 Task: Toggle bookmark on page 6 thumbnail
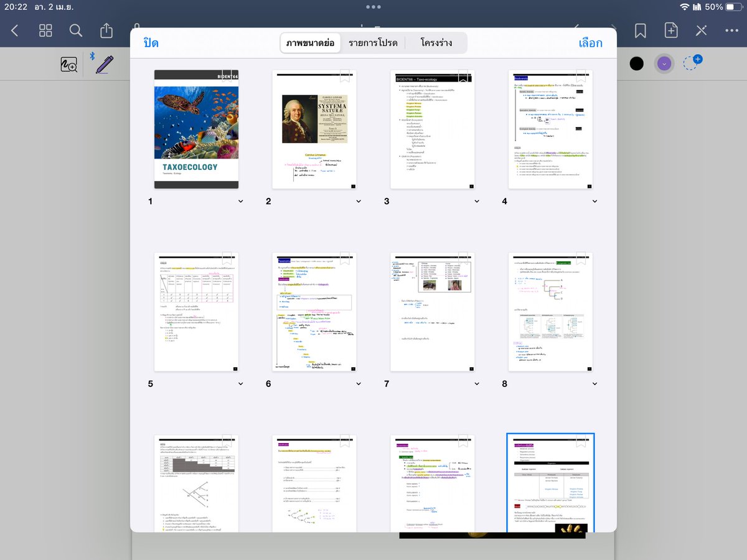point(345,258)
